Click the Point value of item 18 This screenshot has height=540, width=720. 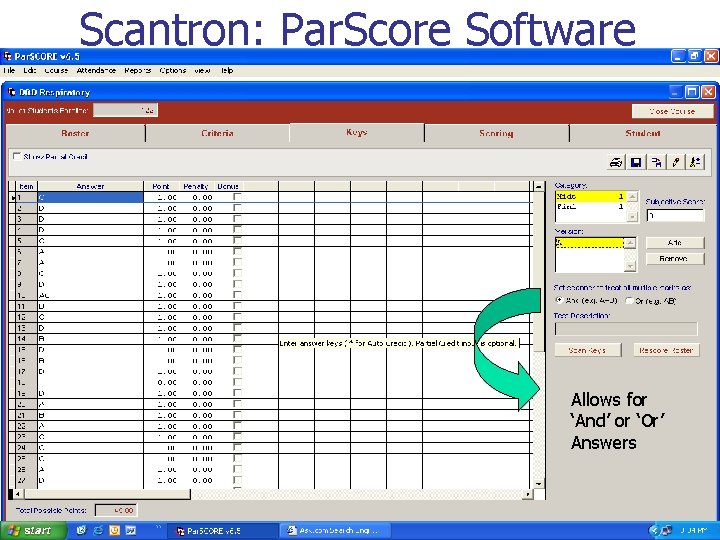tap(167, 382)
